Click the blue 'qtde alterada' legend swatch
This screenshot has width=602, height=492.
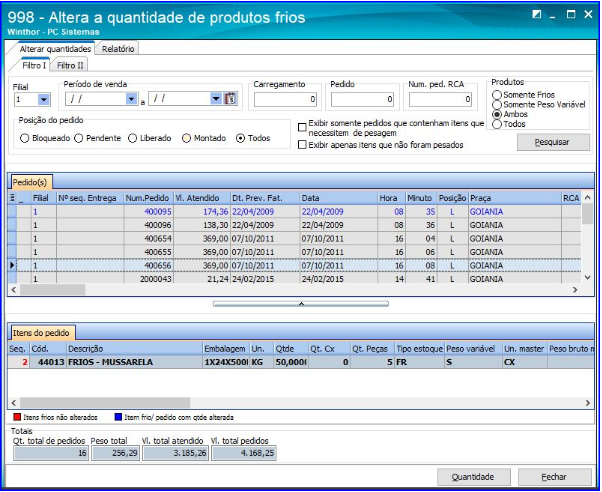click(118, 417)
